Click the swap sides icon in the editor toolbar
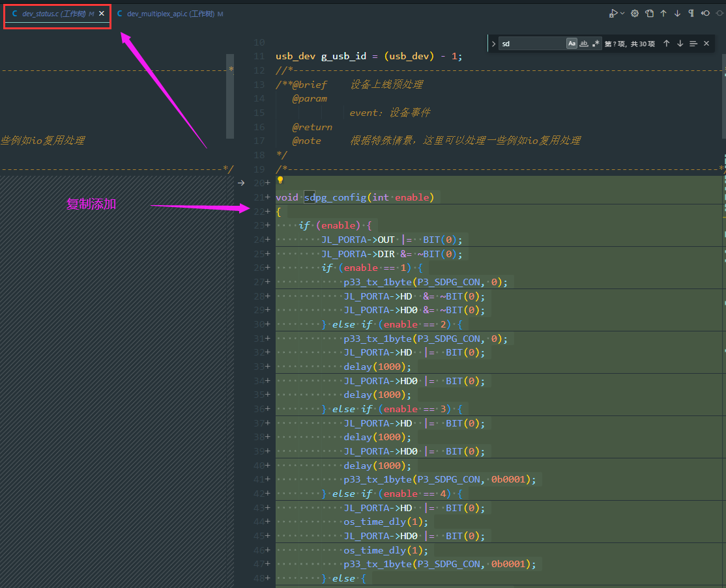This screenshot has height=588, width=726. (x=705, y=14)
